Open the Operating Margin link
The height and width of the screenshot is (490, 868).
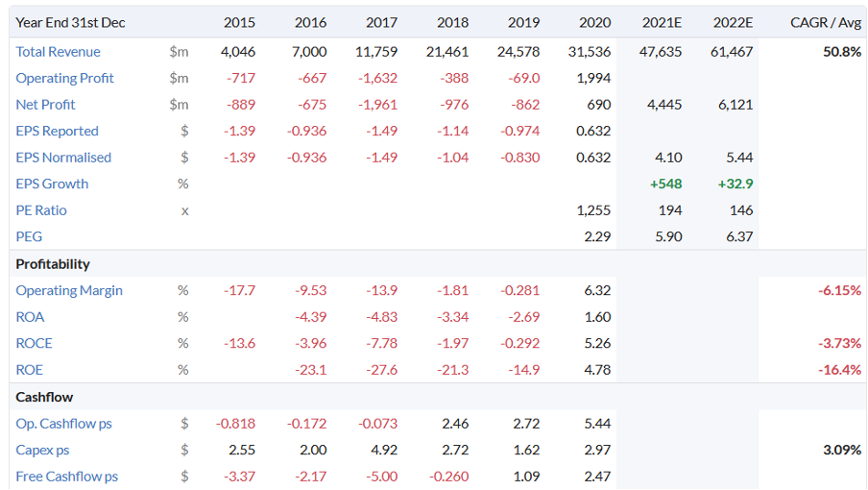[69, 290]
